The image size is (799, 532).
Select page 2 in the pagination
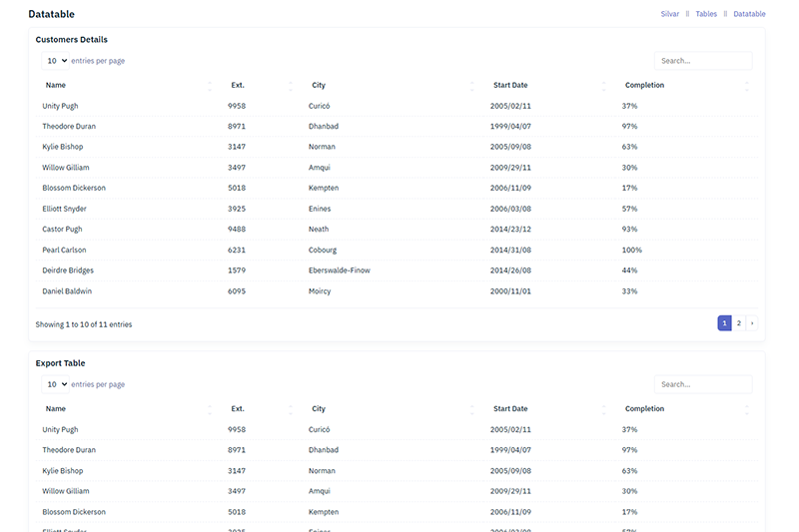tap(738, 323)
